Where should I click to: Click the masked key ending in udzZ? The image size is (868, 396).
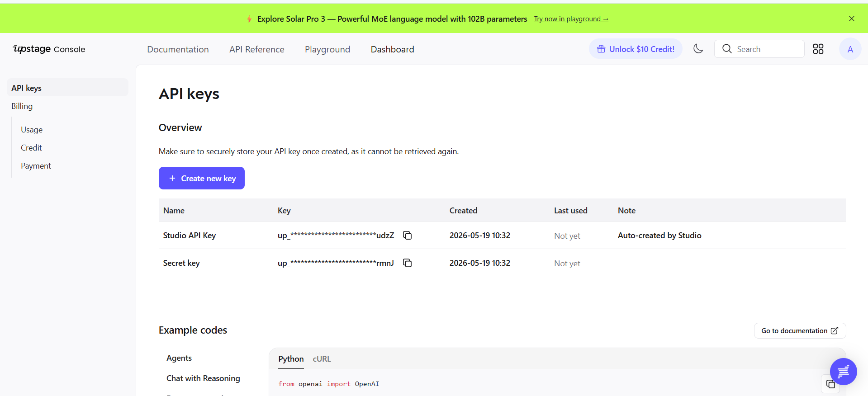336,236
